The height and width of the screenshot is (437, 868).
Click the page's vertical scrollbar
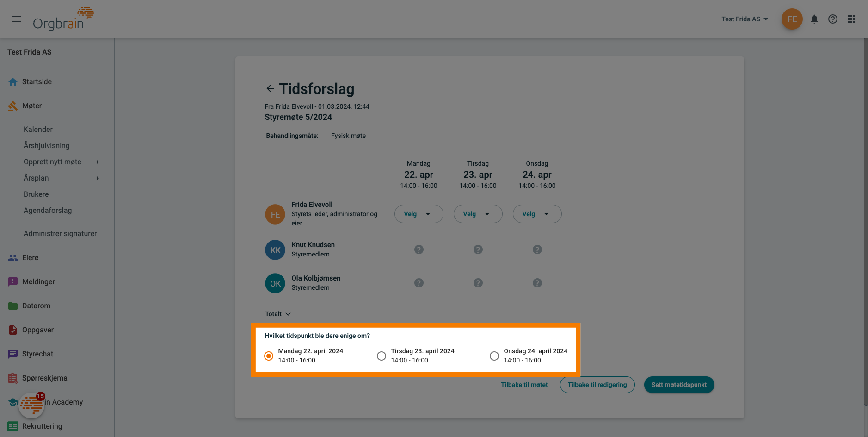tap(866, 222)
